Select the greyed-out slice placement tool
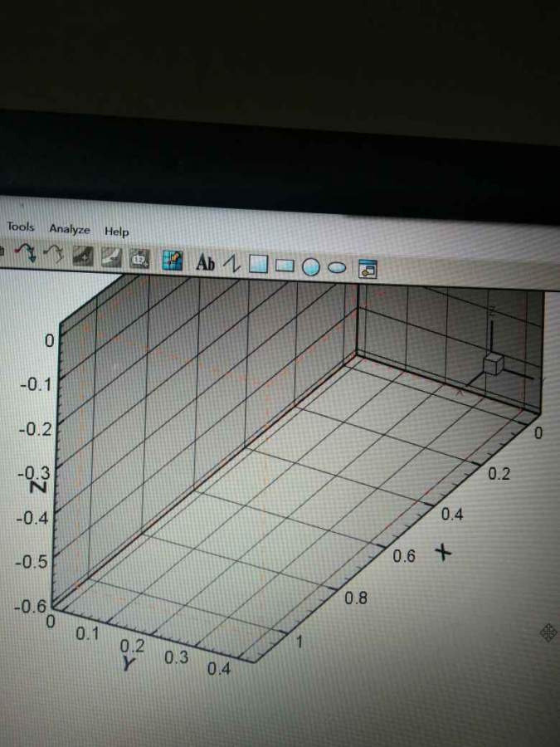This screenshot has height=747, width=560. [x=83, y=256]
